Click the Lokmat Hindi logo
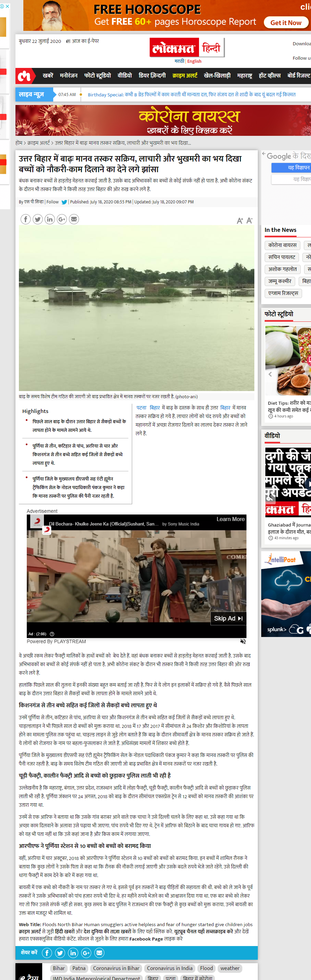The width and height of the screenshot is (311, 980). [x=187, y=47]
